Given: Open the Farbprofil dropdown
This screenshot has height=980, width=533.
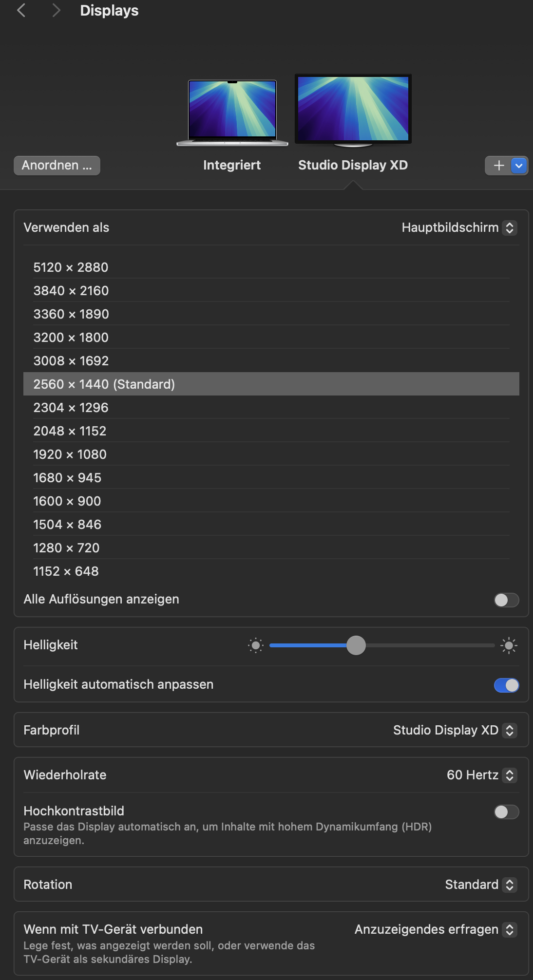Looking at the screenshot, I should point(454,730).
